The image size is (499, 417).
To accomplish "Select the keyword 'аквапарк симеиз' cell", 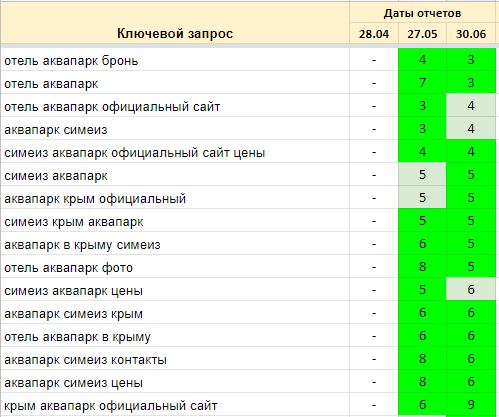I will pos(175,129).
